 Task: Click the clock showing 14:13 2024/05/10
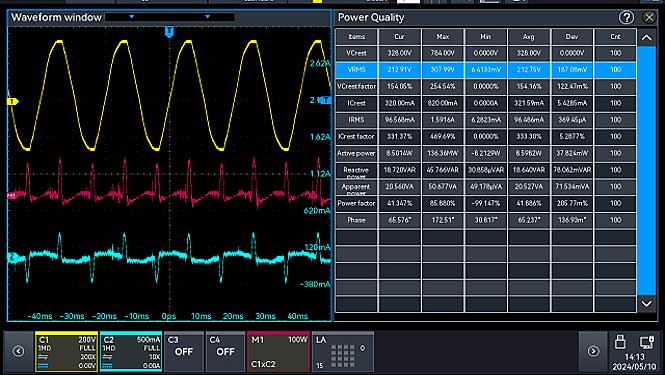coord(634,361)
